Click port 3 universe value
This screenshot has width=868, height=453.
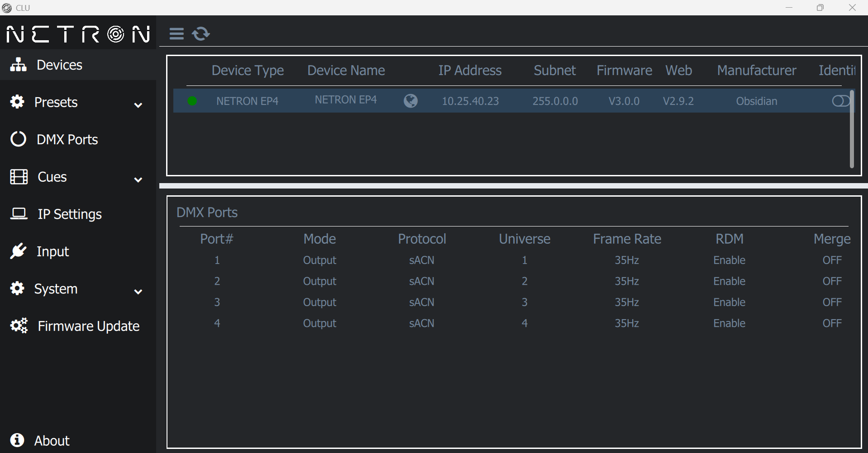(525, 302)
